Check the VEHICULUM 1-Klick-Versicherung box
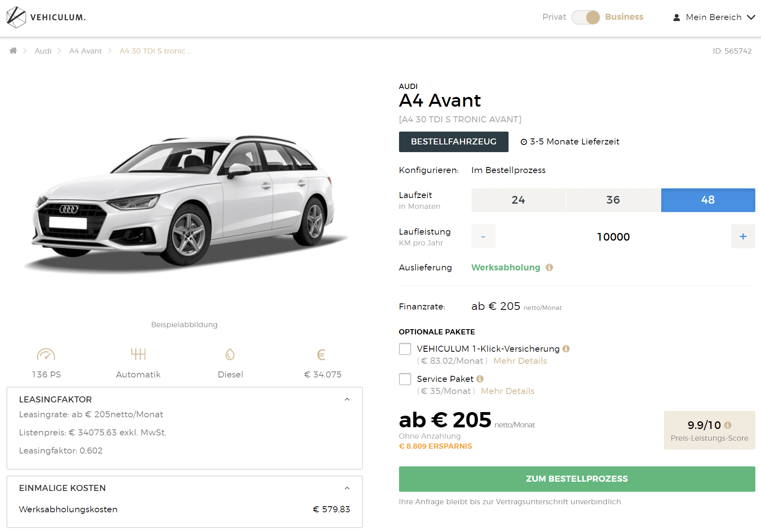Image resolution: width=761 pixels, height=532 pixels. (x=405, y=349)
